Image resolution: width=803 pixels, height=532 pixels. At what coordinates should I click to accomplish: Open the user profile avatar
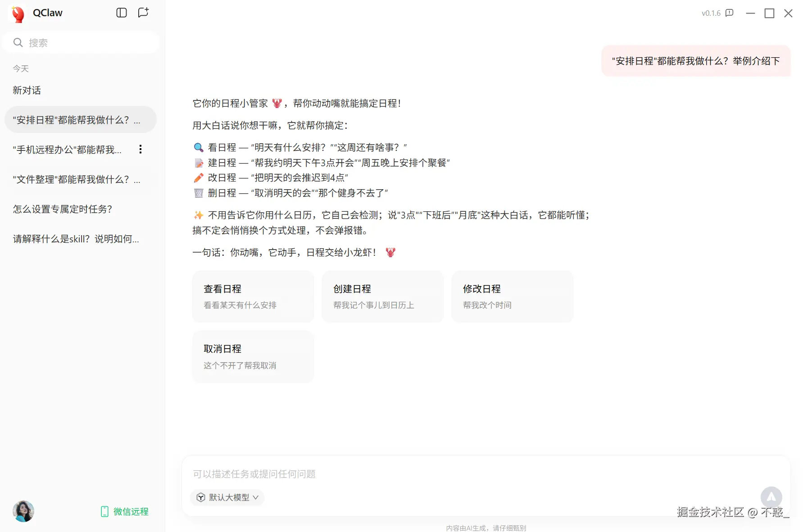pos(23,511)
